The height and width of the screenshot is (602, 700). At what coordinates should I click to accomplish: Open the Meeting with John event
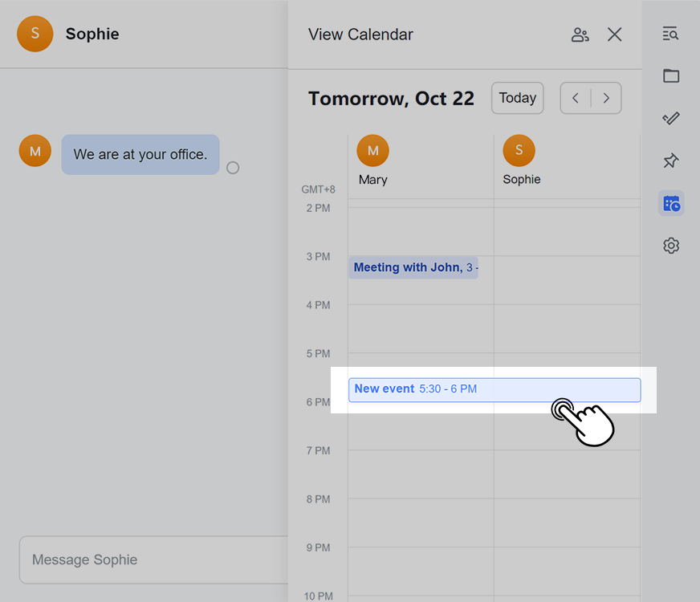[x=413, y=268]
